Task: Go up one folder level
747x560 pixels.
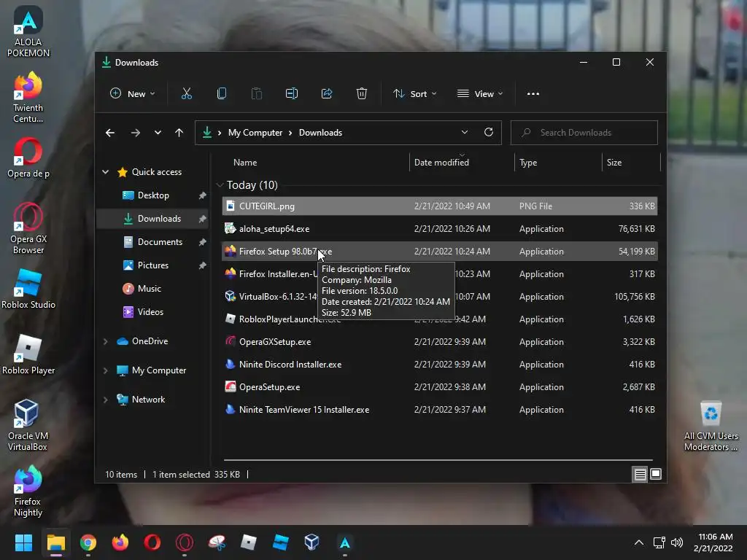Action: tap(179, 133)
